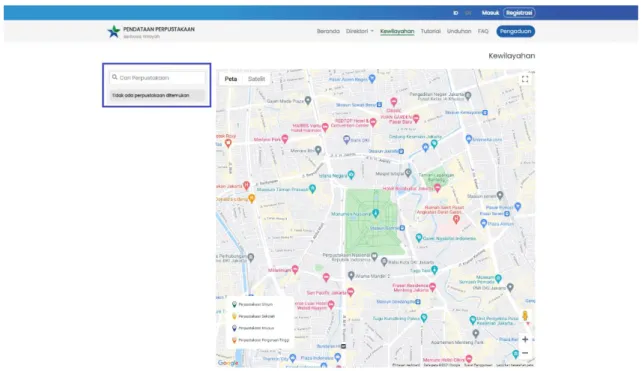Select ID language option
642x371 pixels.
[455, 13]
